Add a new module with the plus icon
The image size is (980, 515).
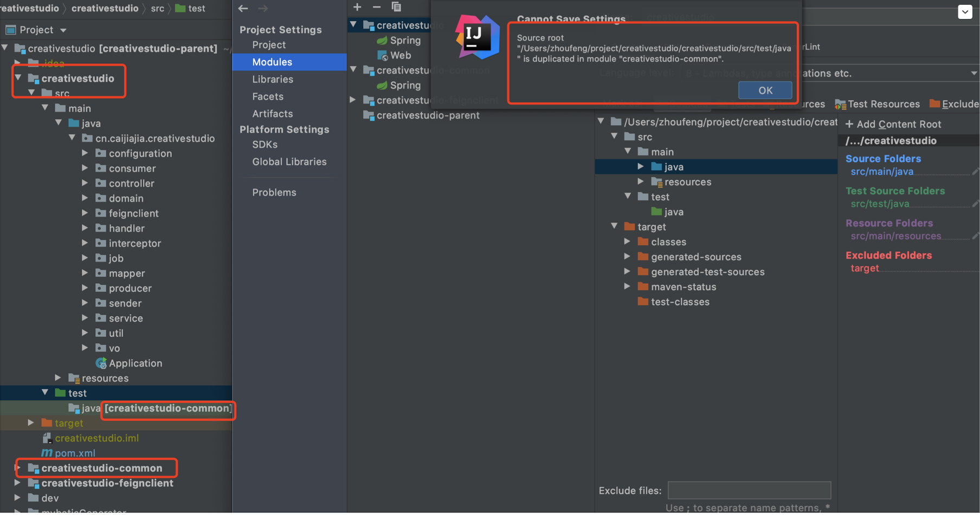pos(357,7)
